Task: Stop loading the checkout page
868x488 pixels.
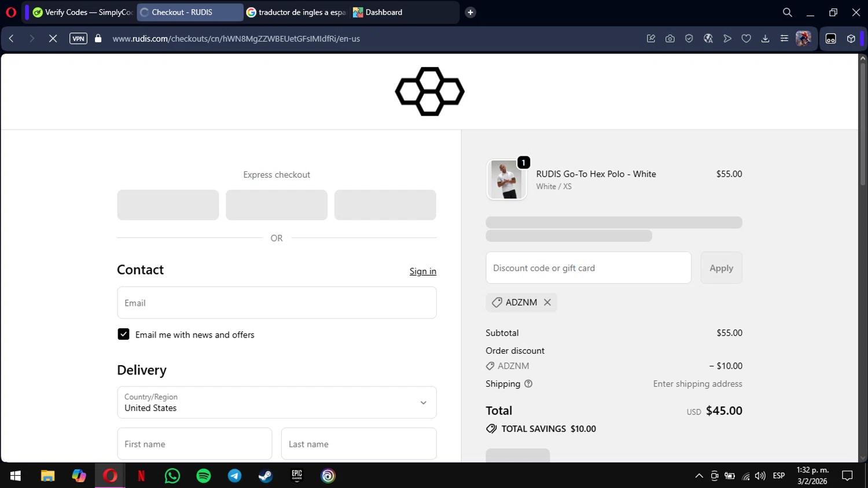Action: tap(53, 39)
